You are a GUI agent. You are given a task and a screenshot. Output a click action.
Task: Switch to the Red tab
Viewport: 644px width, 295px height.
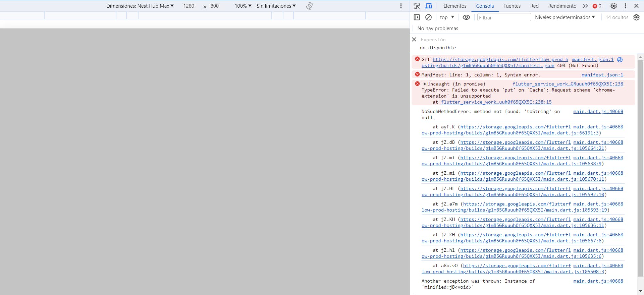534,6
